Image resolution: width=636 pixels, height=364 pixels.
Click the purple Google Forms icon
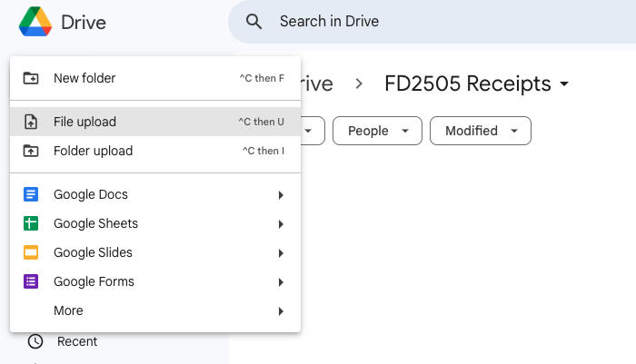pyautogui.click(x=31, y=281)
